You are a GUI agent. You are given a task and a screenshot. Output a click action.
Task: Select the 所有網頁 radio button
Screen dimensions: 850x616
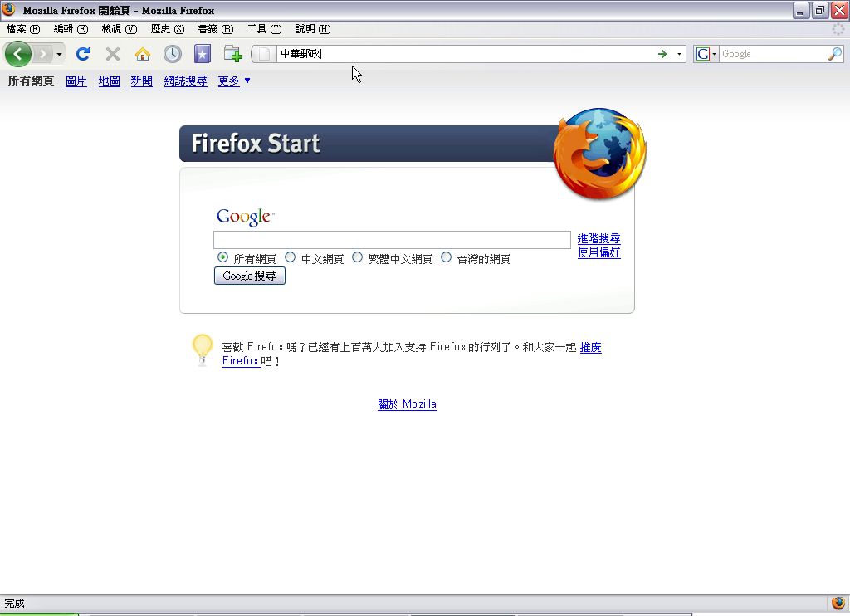tap(222, 257)
